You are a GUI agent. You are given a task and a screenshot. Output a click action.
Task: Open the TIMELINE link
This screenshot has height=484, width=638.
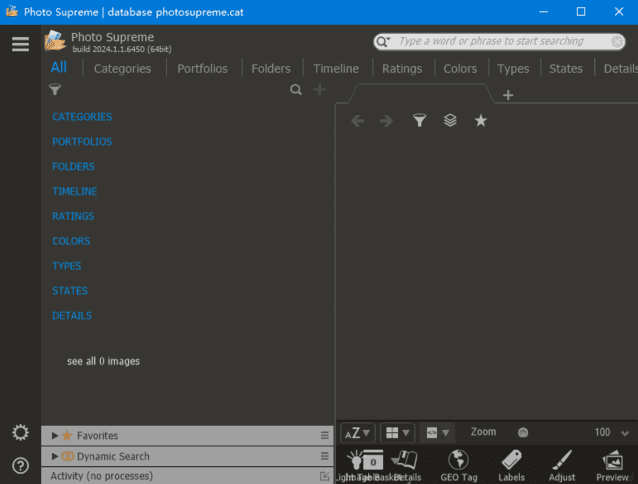(74, 191)
